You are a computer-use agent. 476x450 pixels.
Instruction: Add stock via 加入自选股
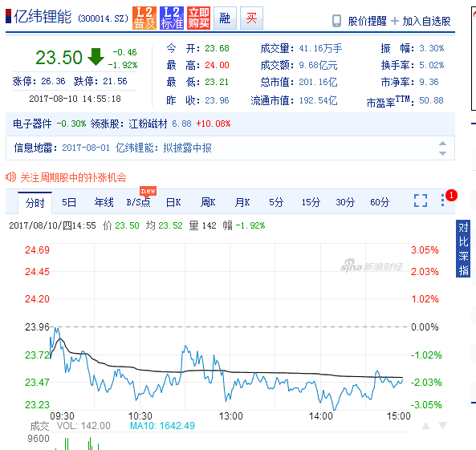click(x=421, y=21)
